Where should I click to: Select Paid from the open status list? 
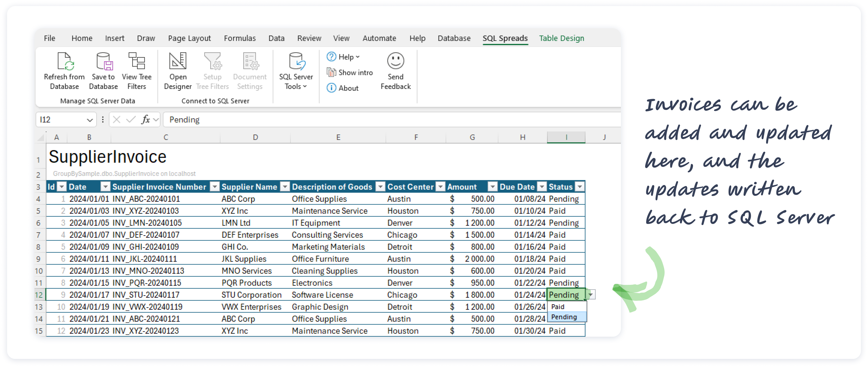pyautogui.click(x=558, y=306)
